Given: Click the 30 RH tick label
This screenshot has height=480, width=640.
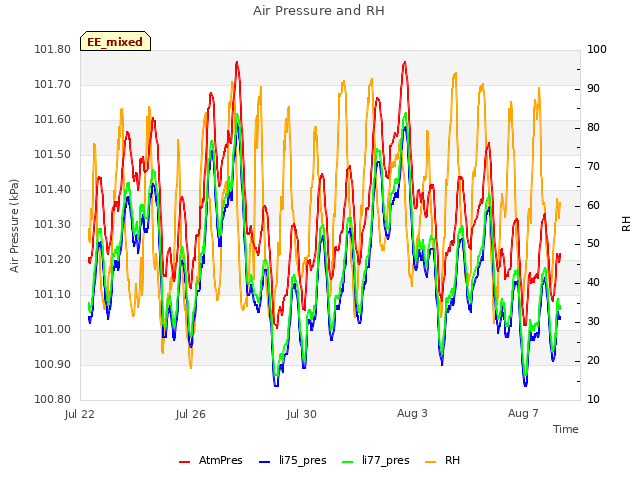Looking at the screenshot, I should 593,322.
